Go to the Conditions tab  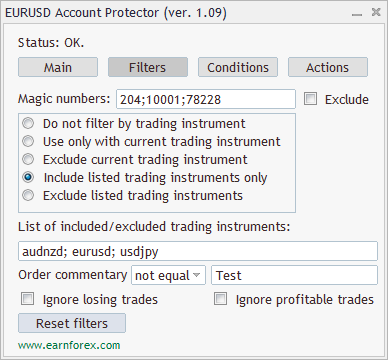click(x=238, y=67)
